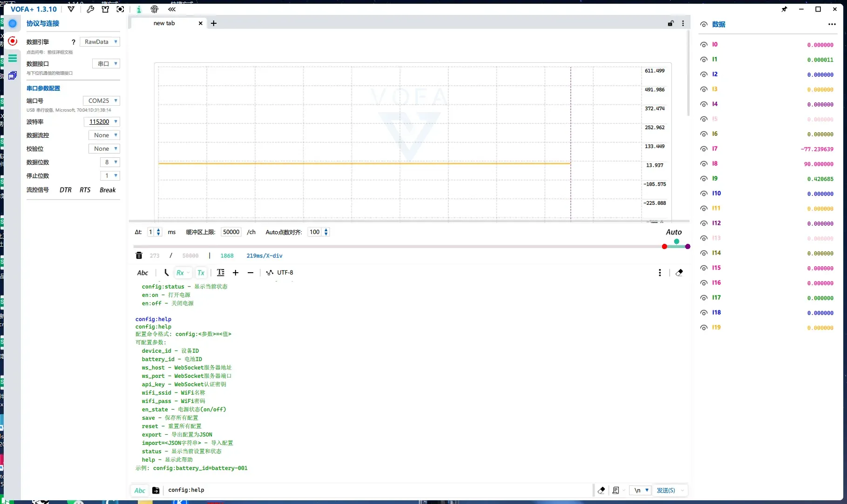Toggle visibility of channel I19
This screenshot has width=847, height=504.
coord(704,328)
